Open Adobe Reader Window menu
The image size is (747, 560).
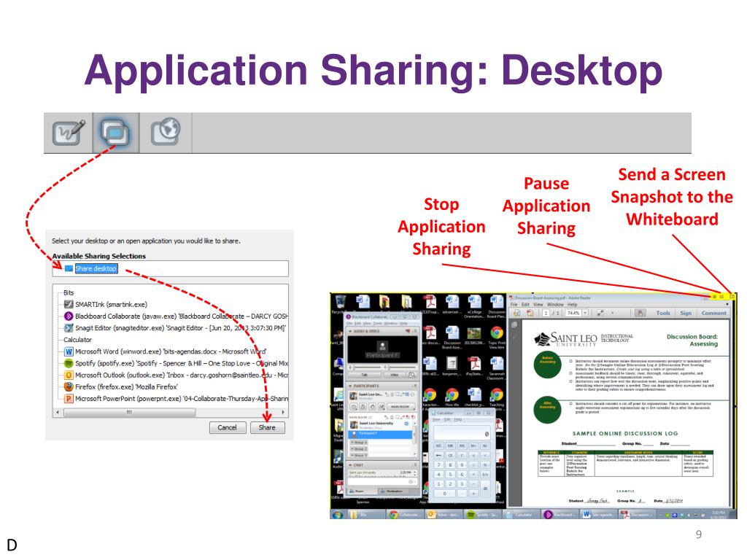pos(555,304)
